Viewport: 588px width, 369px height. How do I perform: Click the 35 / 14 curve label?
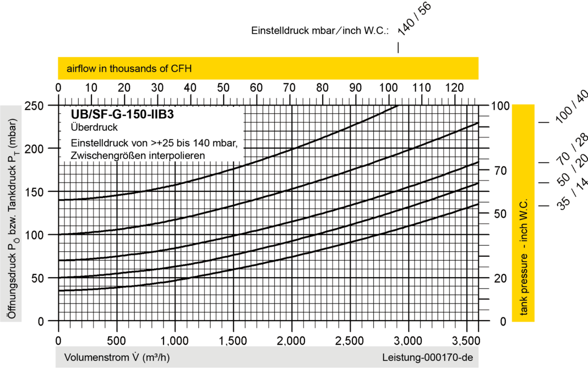pyautogui.click(x=572, y=194)
